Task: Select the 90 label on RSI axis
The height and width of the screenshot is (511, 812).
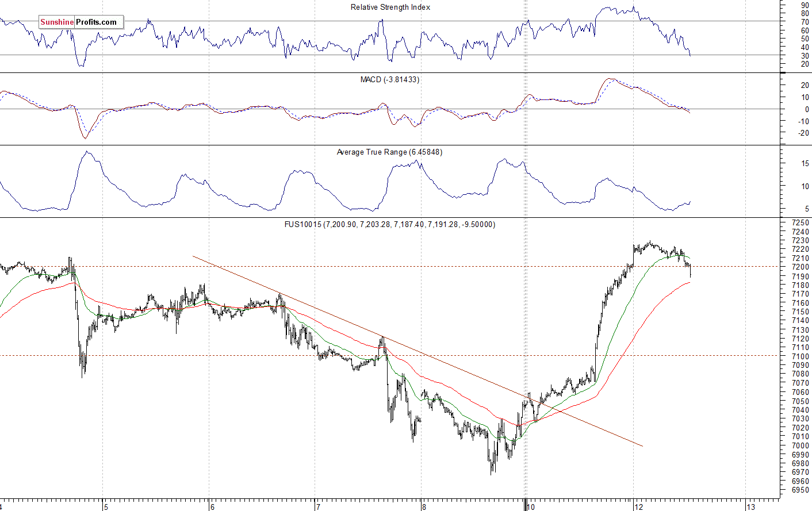Action: coord(805,5)
